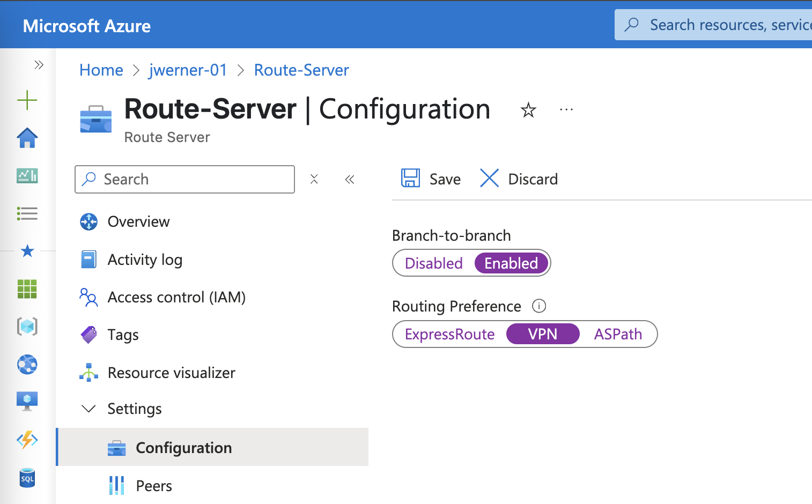Open the Peers menu item
The image size is (812, 504).
[x=154, y=486]
